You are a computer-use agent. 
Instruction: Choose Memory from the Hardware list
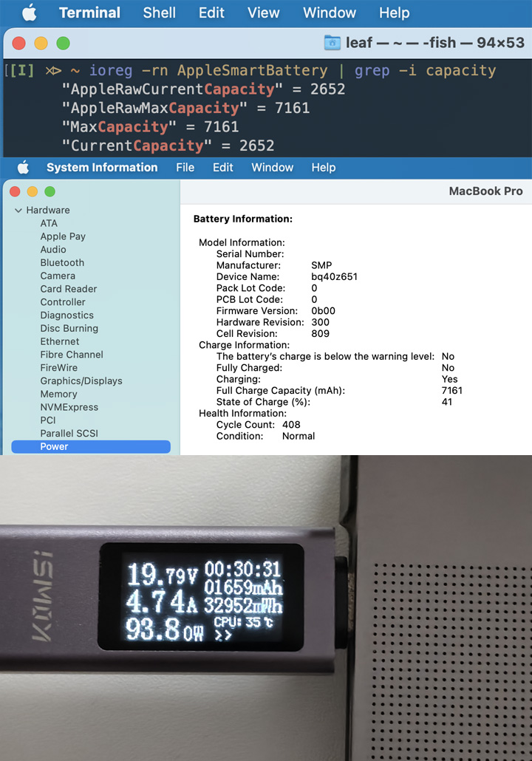pos(58,395)
